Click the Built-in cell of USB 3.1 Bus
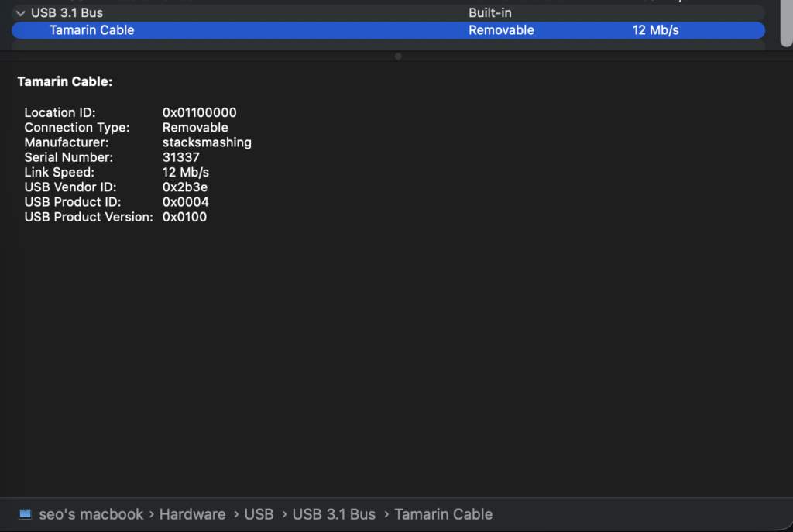 489,13
